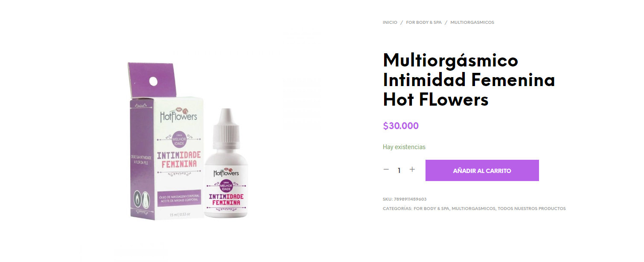Viewport: 644px width, 262px height.
Task: Go to INICIO in the breadcrumb
Action: tap(390, 23)
